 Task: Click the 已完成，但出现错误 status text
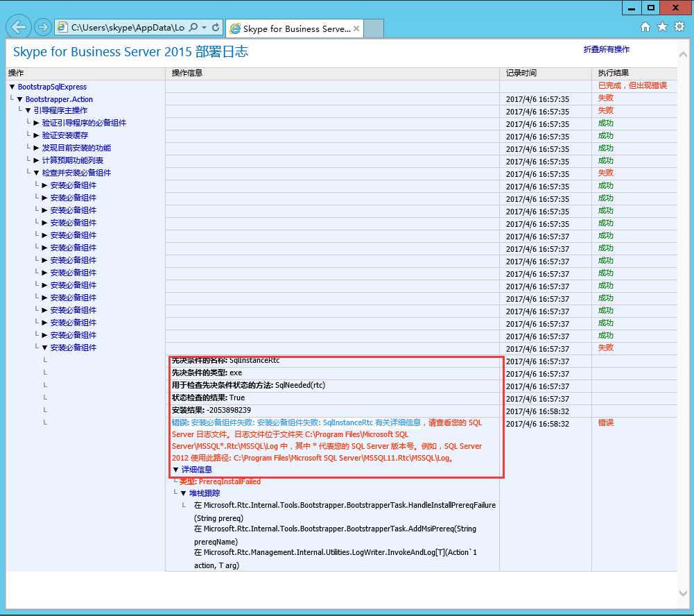[x=632, y=85]
